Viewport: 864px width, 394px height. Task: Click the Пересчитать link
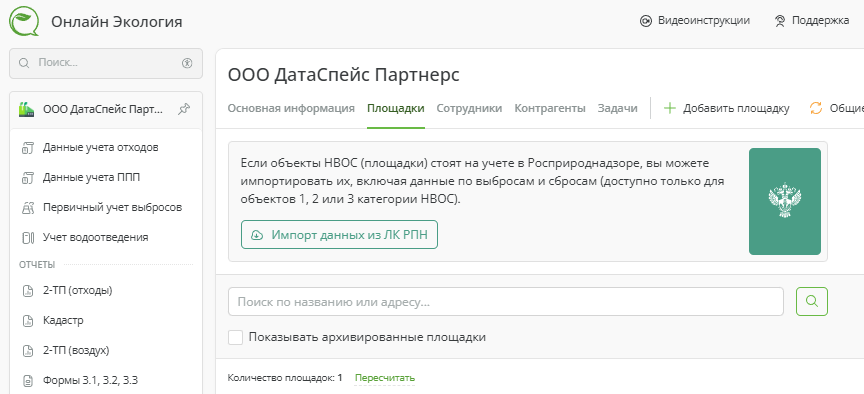tap(385, 378)
